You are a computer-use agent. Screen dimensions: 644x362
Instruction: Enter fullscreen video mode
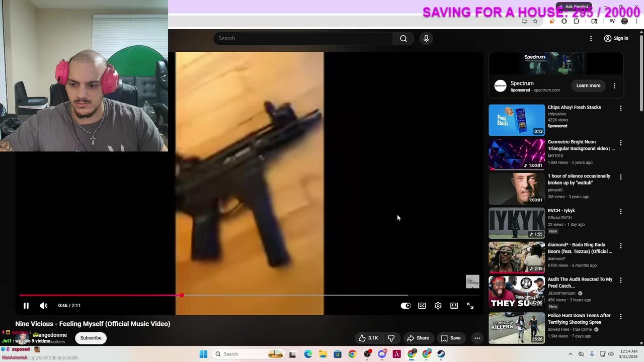(470, 306)
